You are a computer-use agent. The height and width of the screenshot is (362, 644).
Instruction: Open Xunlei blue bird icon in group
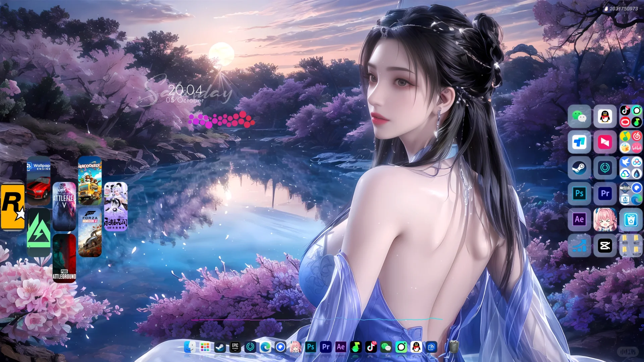click(x=625, y=162)
